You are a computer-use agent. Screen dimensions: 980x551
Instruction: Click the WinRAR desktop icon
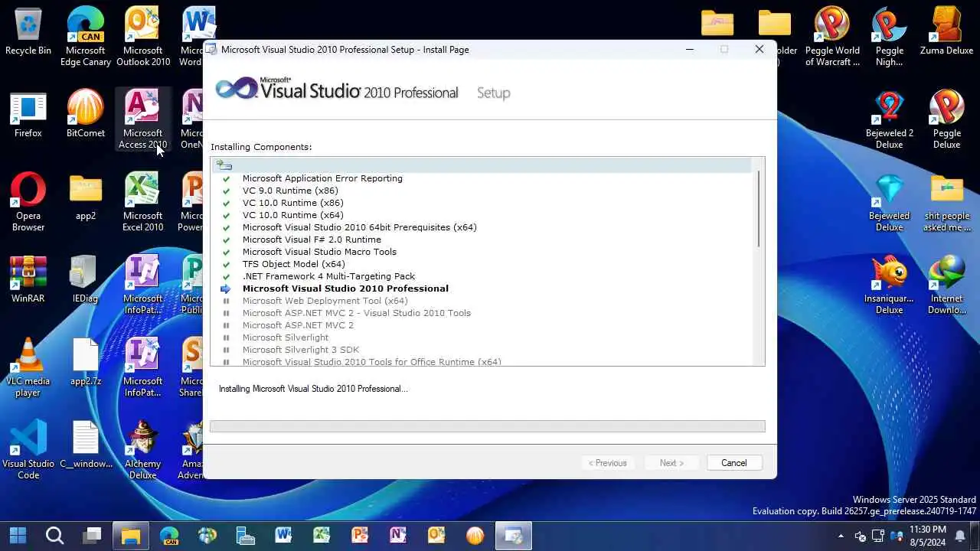click(28, 280)
